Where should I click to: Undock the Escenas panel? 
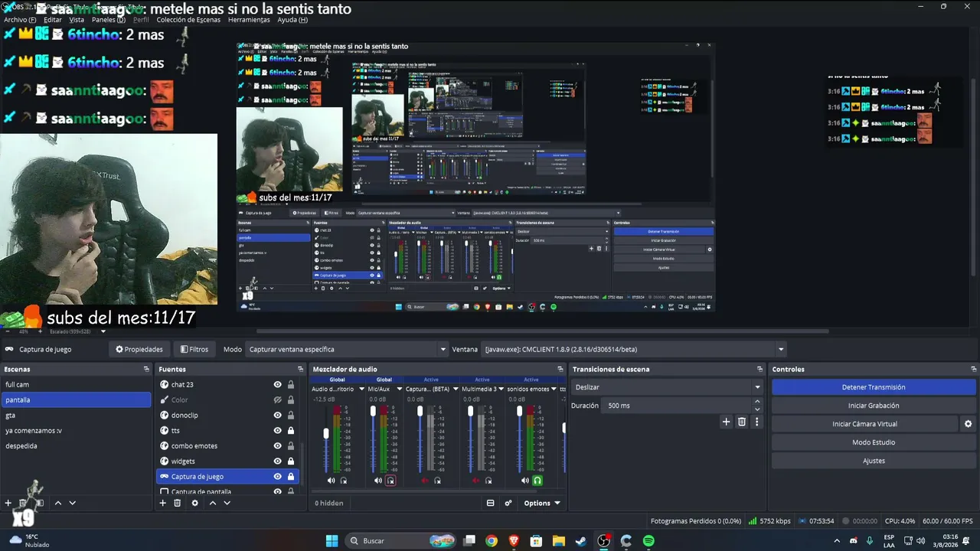146,369
